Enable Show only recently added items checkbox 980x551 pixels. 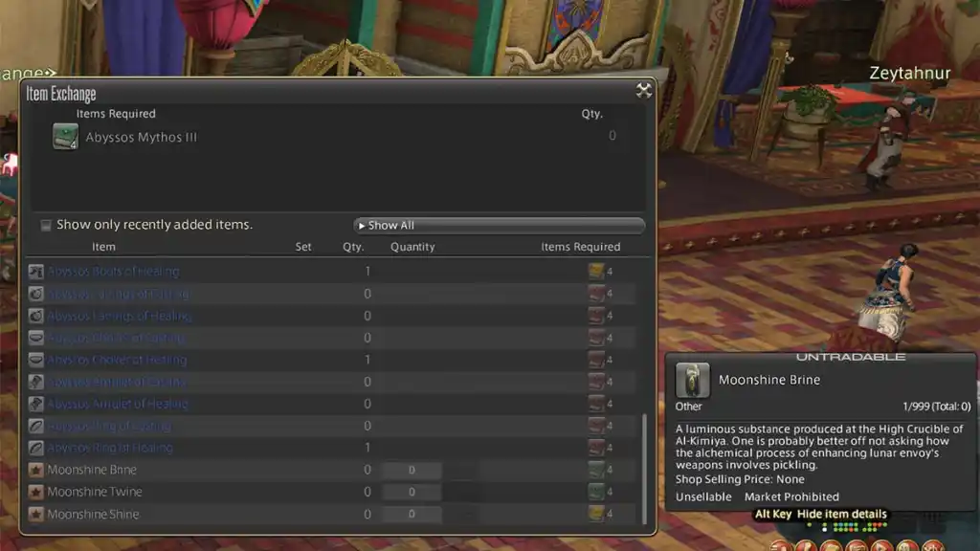click(x=46, y=225)
